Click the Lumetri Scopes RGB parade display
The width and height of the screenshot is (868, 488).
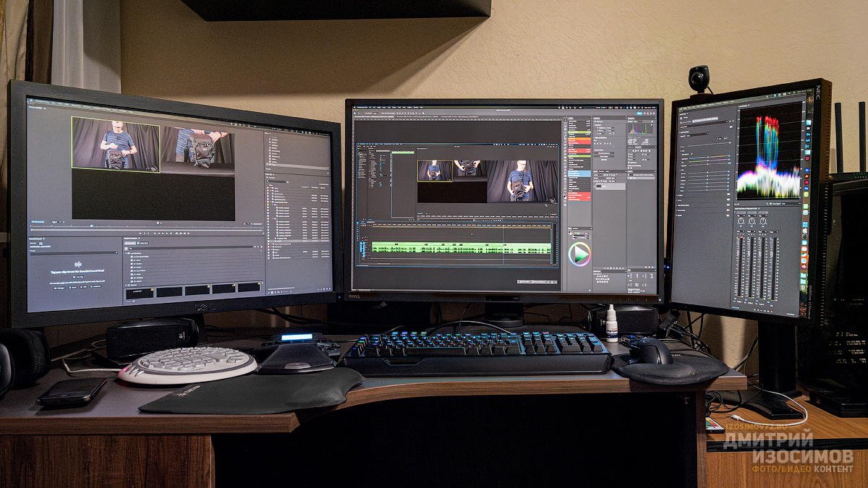click(x=769, y=152)
